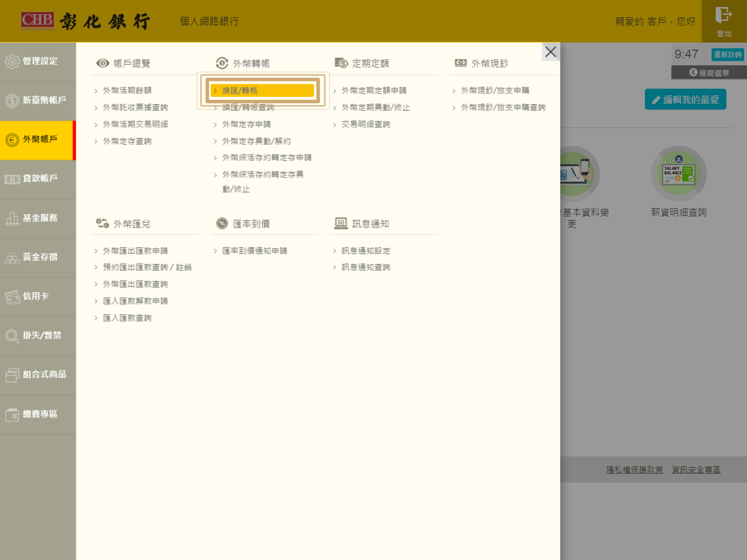Open 資訊安全專區 footer link
Image resolution: width=747 pixels, height=560 pixels.
696,470
